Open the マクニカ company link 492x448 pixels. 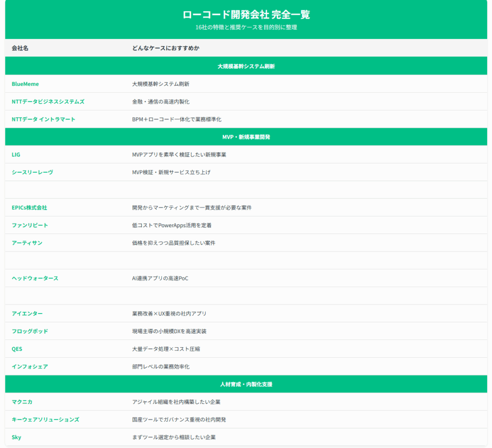[22, 402]
